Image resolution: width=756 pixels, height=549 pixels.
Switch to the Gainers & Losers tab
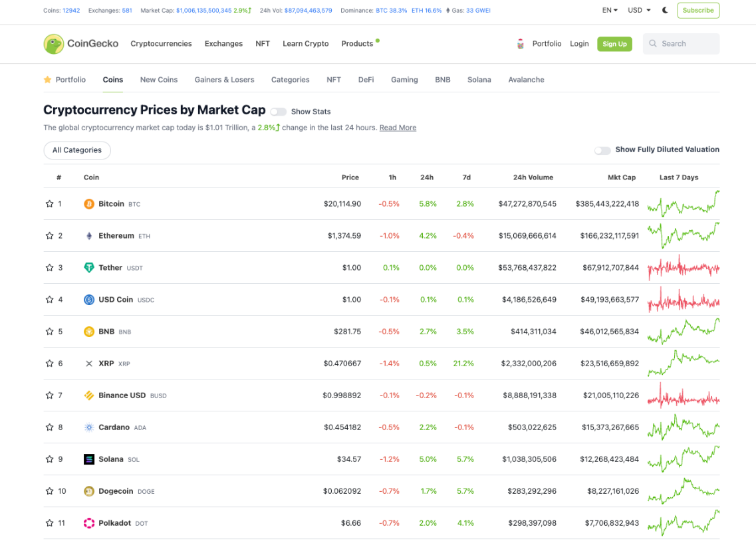[224, 80]
